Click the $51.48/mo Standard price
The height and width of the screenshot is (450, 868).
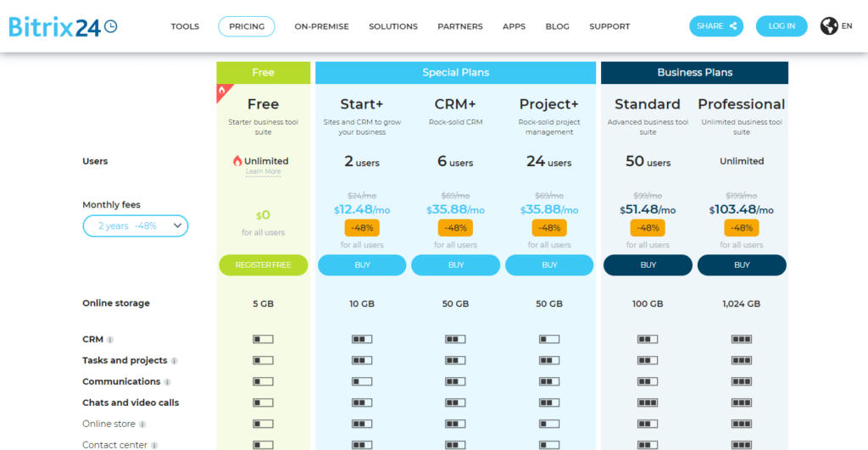[648, 210]
